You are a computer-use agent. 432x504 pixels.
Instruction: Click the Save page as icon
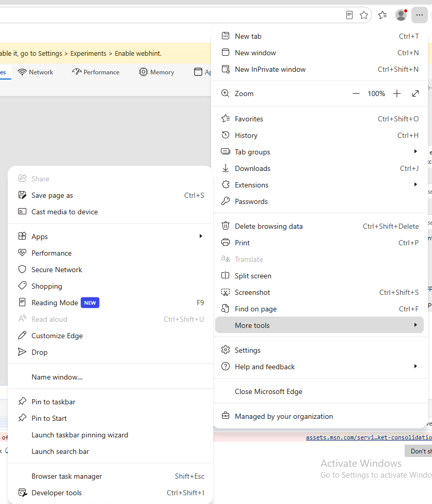point(22,195)
